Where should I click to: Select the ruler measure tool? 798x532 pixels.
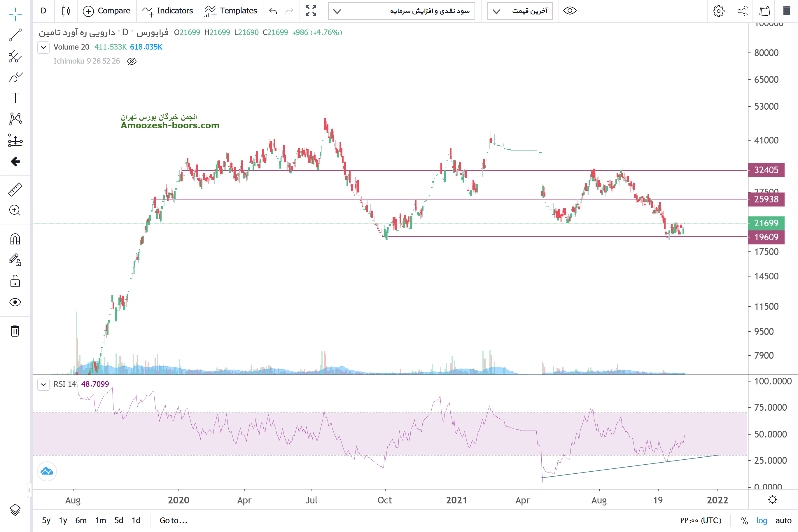tap(15, 190)
